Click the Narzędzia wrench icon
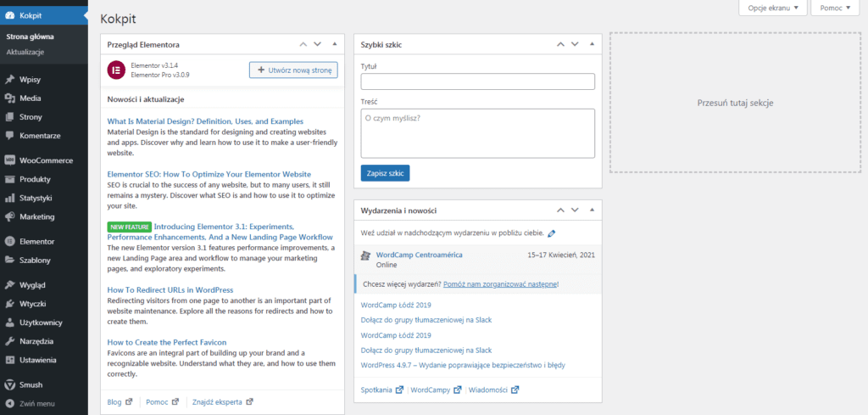 point(9,341)
